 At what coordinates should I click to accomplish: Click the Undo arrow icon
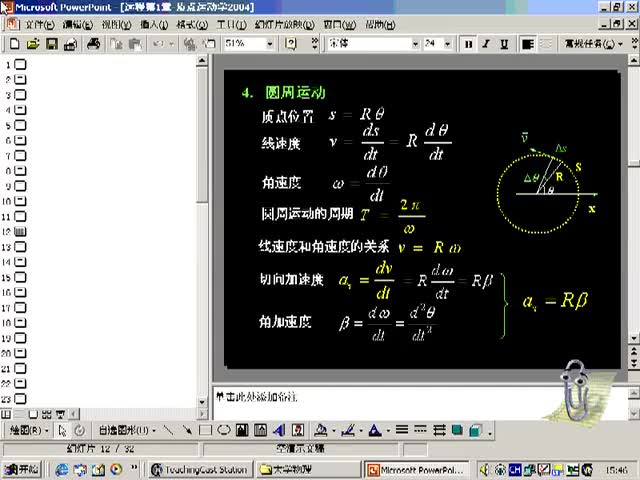(158, 44)
